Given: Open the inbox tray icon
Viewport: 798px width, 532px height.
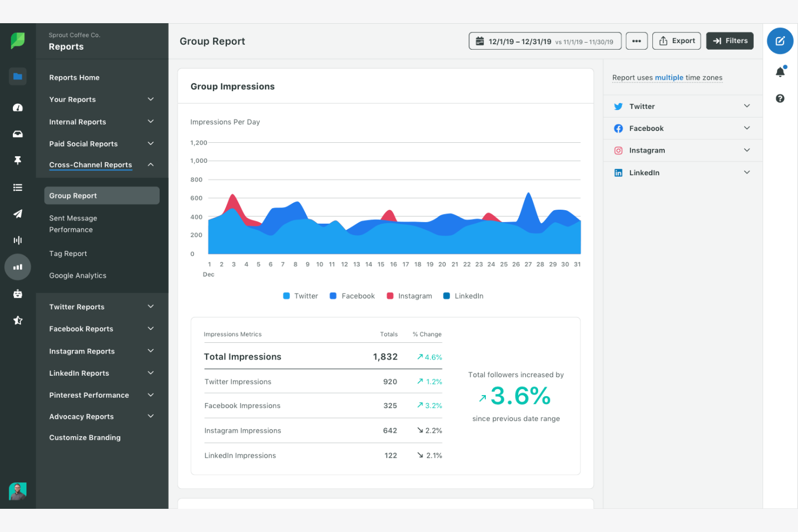Looking at the screenshot, I should [x=18, y=134].
